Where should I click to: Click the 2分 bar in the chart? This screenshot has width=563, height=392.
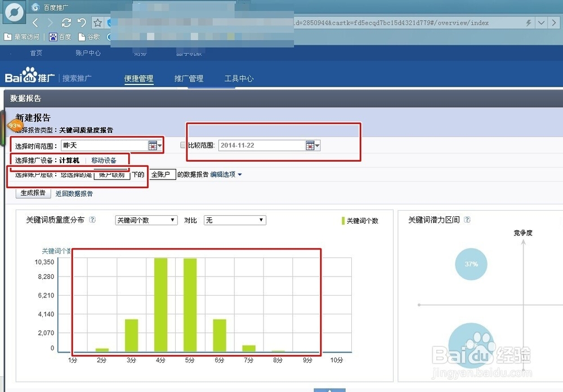click(x=102, y=350)
